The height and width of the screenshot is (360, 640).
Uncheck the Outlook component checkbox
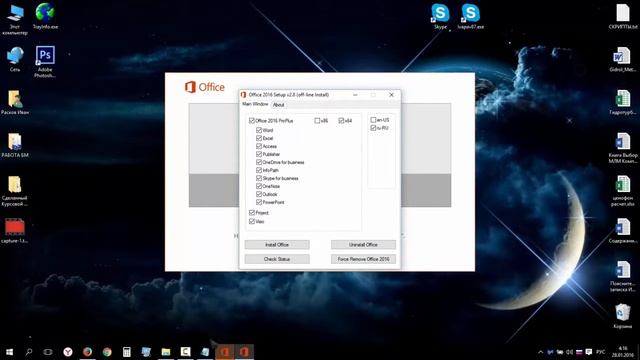(x=259, y=194)
